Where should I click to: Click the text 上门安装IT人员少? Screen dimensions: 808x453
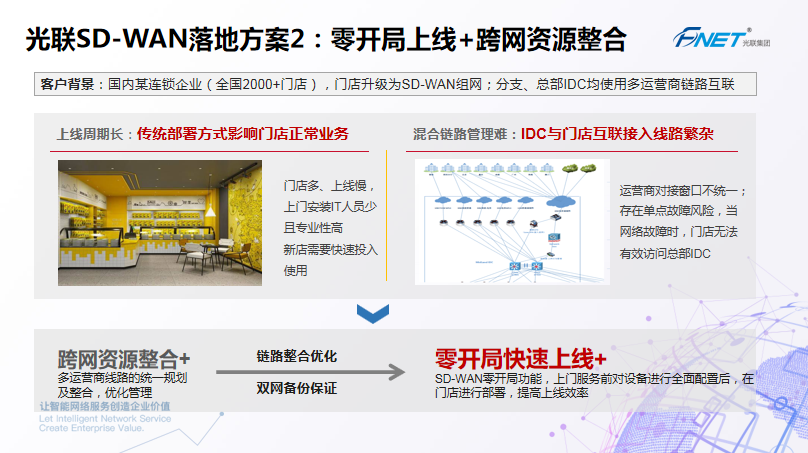point(330,207)
